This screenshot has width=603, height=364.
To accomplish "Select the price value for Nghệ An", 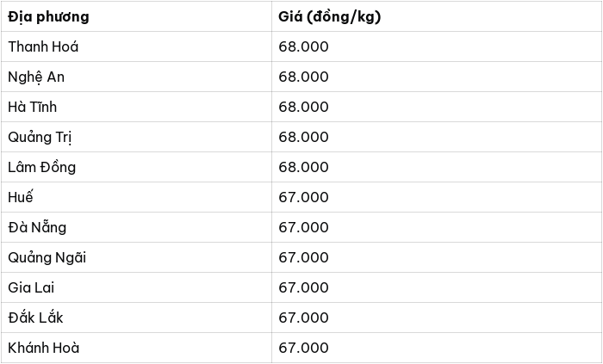I will 303,77.
